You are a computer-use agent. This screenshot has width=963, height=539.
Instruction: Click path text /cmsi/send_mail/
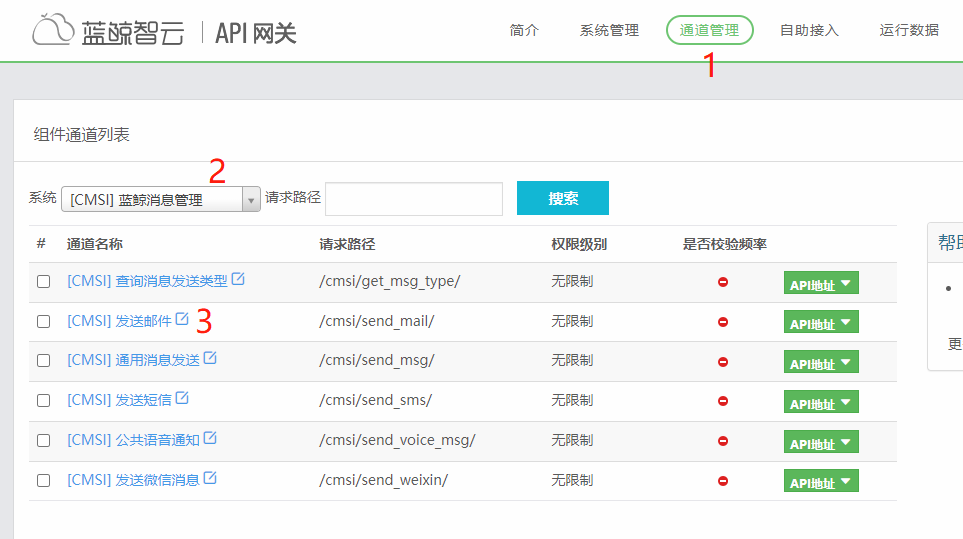coord(376,321)
